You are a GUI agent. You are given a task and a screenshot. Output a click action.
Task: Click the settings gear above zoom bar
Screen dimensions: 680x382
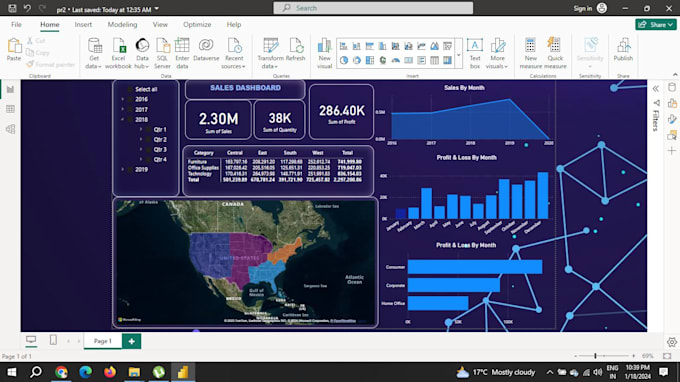click(x=672, y=342)
